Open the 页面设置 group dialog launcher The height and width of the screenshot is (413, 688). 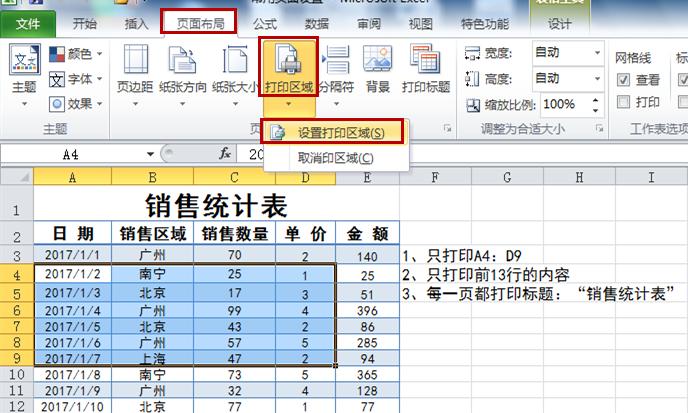tap(447, 128)
